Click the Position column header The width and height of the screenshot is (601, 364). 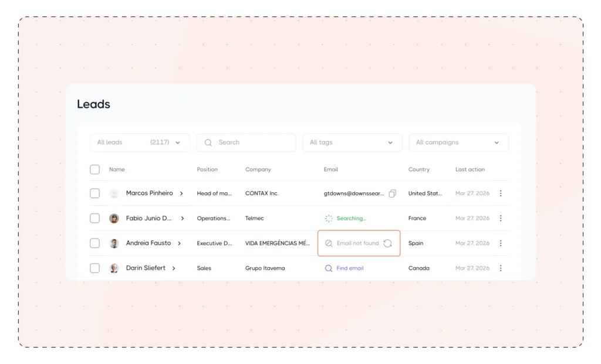coord(207,169)
